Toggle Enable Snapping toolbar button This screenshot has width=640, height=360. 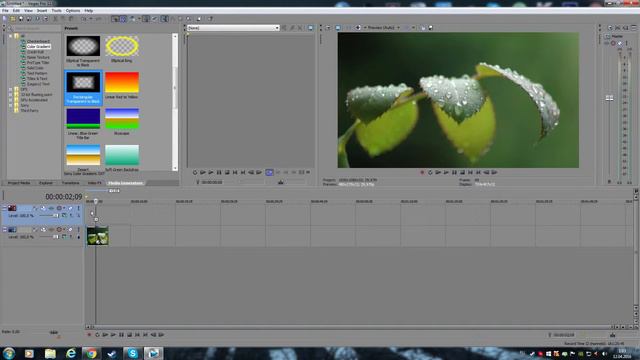(x=116, y=19)
